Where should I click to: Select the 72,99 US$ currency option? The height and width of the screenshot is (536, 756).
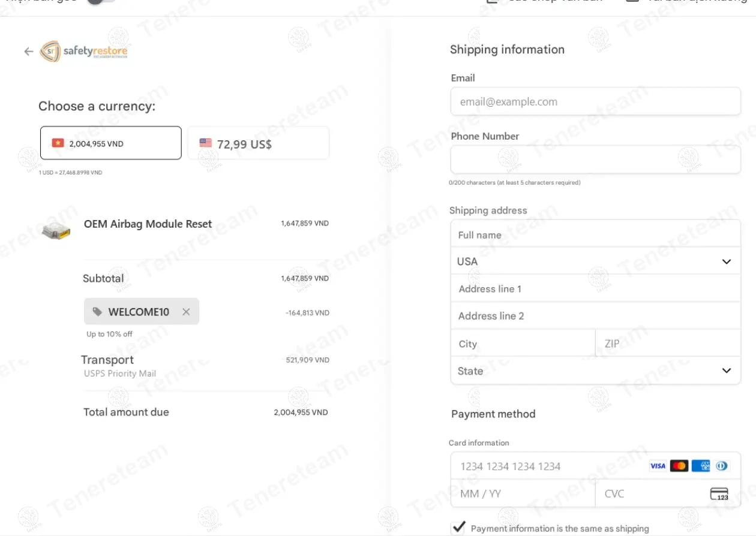258,143
